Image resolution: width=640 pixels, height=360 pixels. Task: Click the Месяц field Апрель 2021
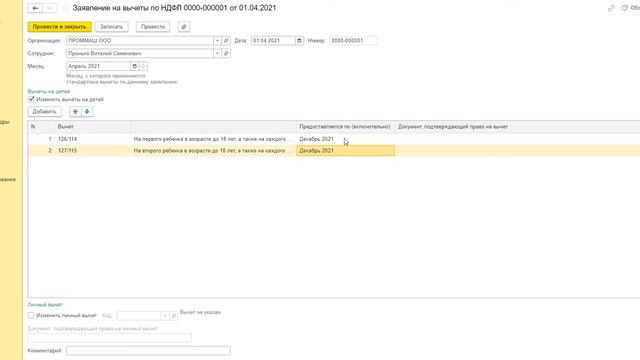pyautogui.click(x=98, y=66)
